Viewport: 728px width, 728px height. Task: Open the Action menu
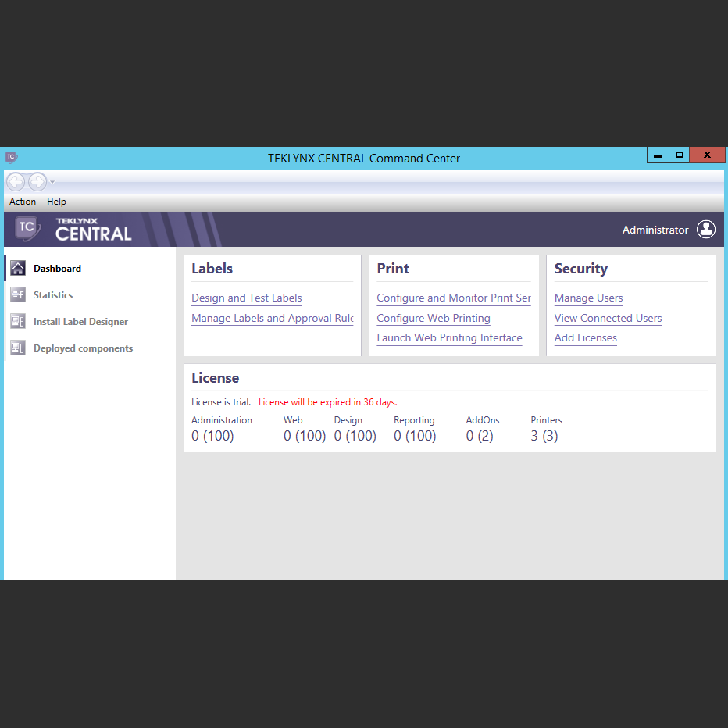point(23,202)
